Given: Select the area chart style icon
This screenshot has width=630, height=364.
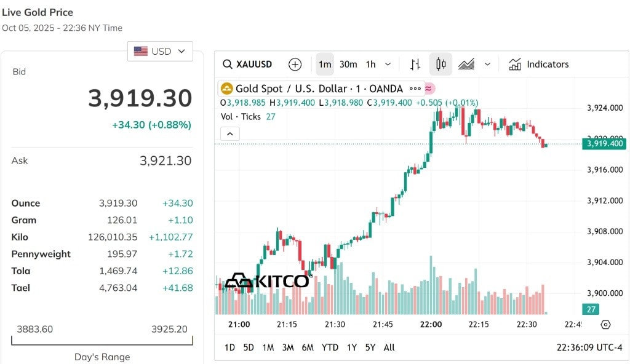Looking at the screenshot, I should [x=466, y=65].
